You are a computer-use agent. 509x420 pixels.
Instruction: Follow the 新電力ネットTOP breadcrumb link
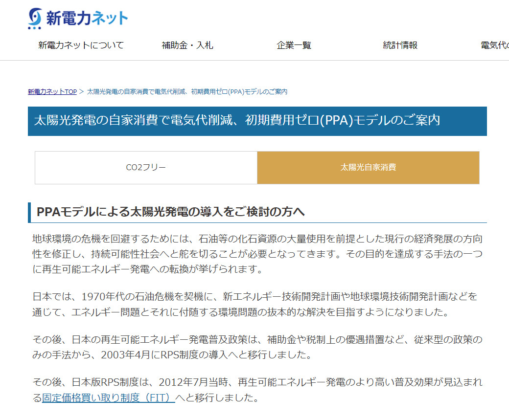(x=52, y=92)
